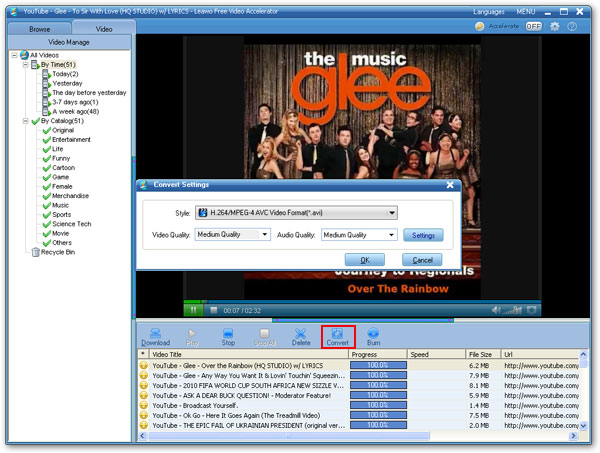
Task: Collapse the By Time(51) branch
Action: (x=26, y=65)
